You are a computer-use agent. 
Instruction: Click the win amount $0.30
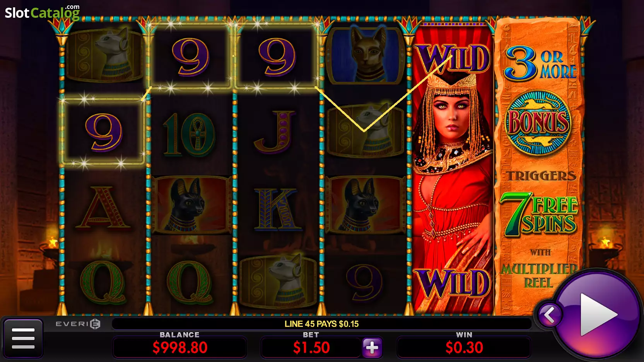[464, 347]
